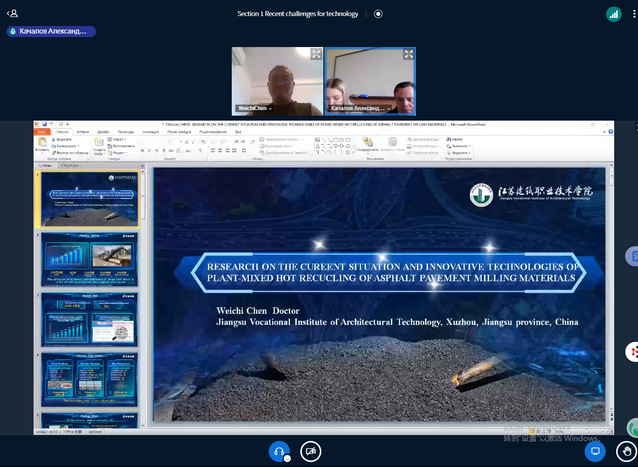
Task: Click the recording indicator beside the session title
Action: (x=378, y=14)
